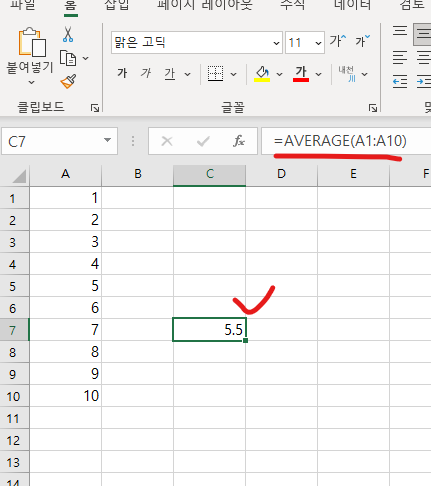Screen dimensions: 431x486
Task: Expand phonetic guide options arrow
Action: point(365,74)
